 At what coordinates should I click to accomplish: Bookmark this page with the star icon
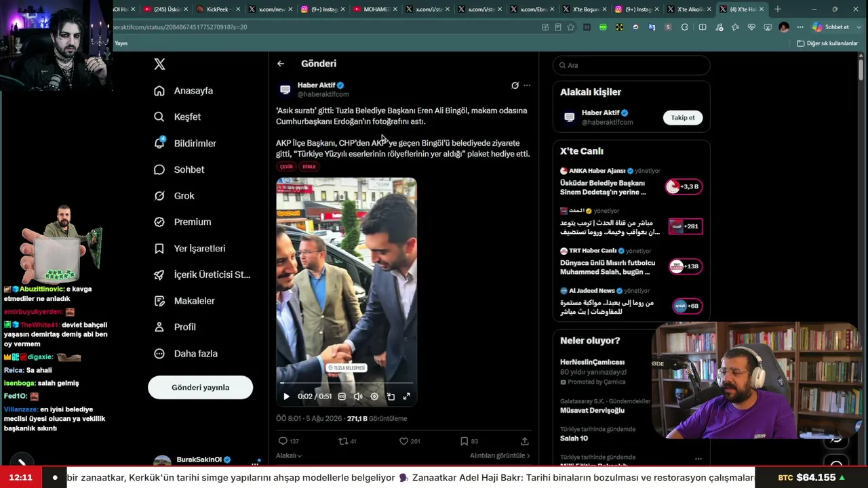[x=571, y=27]
